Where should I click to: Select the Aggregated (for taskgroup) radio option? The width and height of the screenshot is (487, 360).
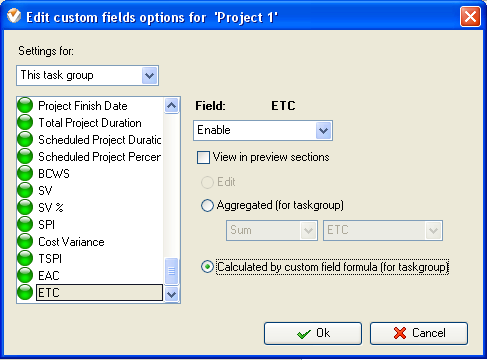[x=207, y=205]
